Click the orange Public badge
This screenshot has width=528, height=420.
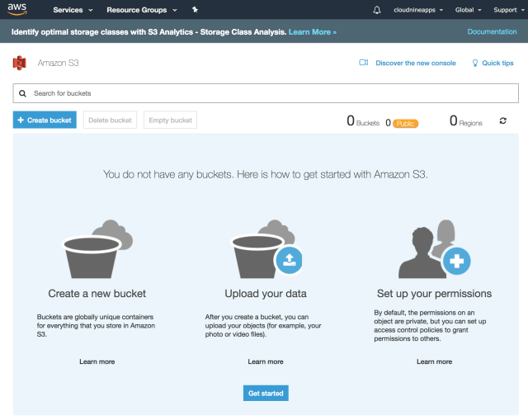click(405, 124)
